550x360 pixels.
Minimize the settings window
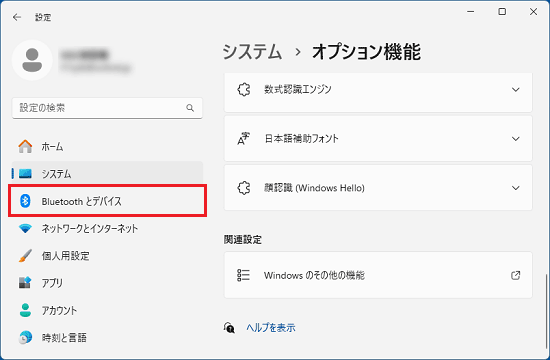(471, 12)
